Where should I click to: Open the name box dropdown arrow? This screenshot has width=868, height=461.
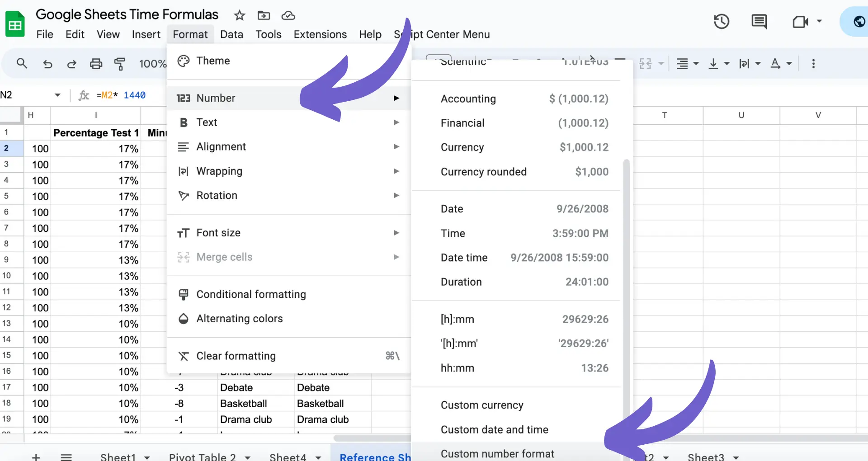point(57,95)
